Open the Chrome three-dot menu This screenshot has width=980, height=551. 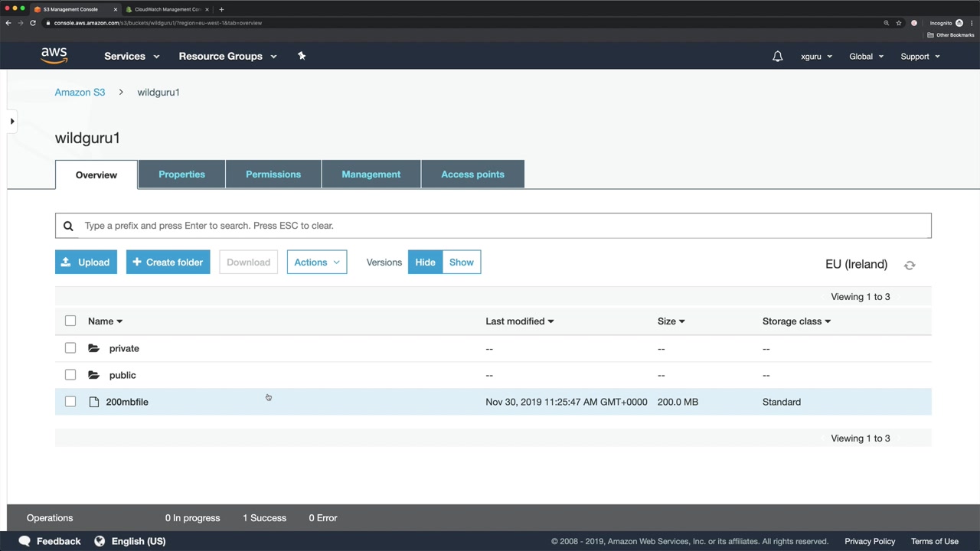point(972,23)
